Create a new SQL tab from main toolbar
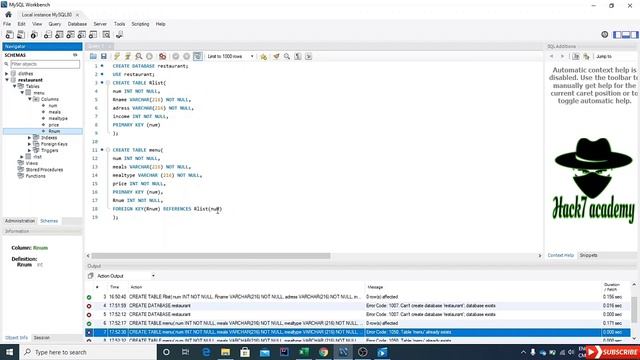Image resolution: width=640 pixels, height=360 pixels. point(9,35)
